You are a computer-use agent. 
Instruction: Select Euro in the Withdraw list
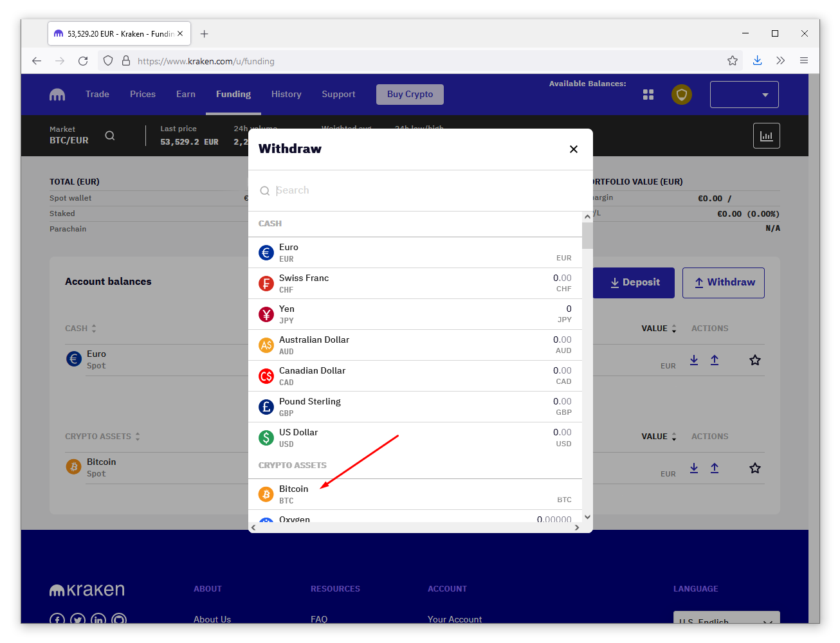(415, 253)
